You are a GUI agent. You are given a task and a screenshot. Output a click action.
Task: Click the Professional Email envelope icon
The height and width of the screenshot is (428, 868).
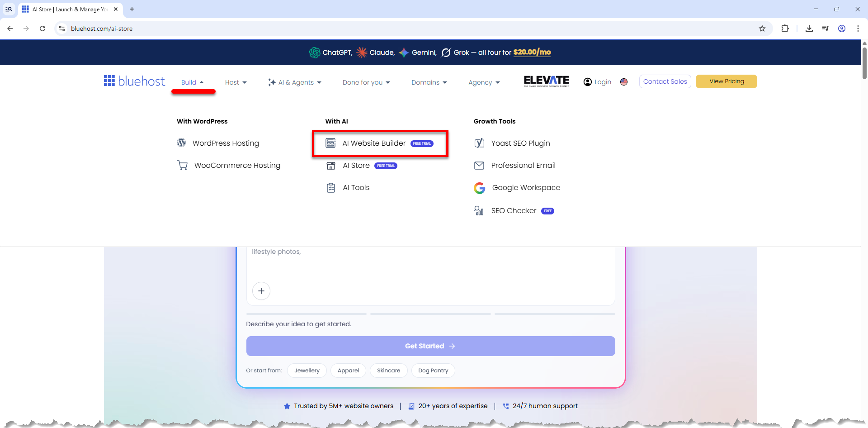tap(479, 166)
